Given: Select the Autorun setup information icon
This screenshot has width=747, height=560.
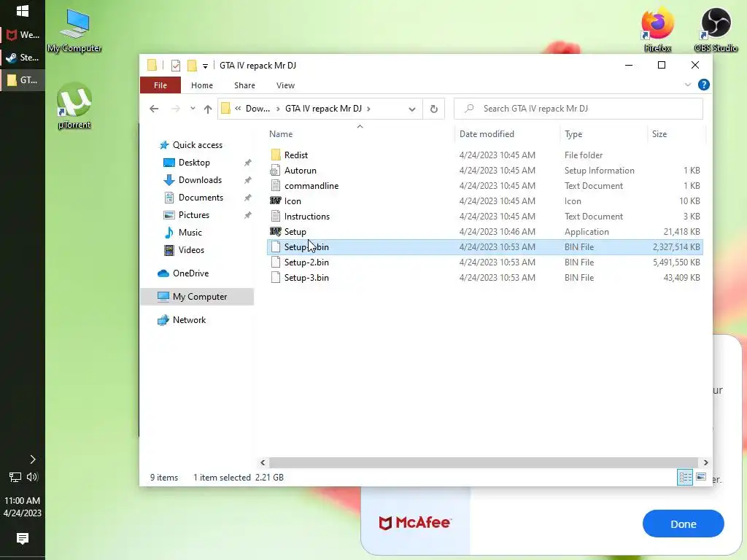Looking at the screenshot, I should click(275, 171).
